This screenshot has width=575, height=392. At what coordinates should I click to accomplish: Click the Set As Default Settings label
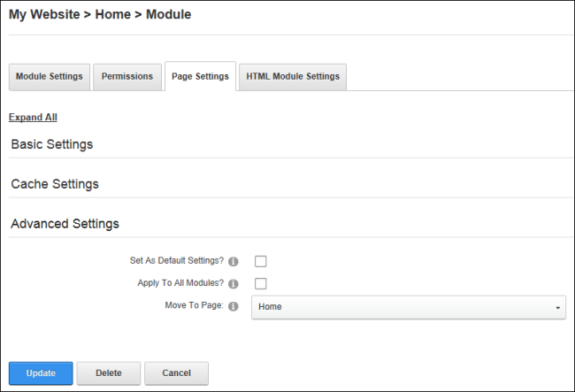coord(177,261)
